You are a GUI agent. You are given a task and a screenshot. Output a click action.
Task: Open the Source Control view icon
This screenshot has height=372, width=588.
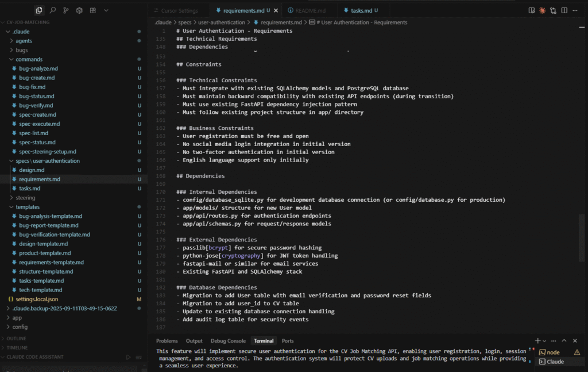[x=66, y=10]
